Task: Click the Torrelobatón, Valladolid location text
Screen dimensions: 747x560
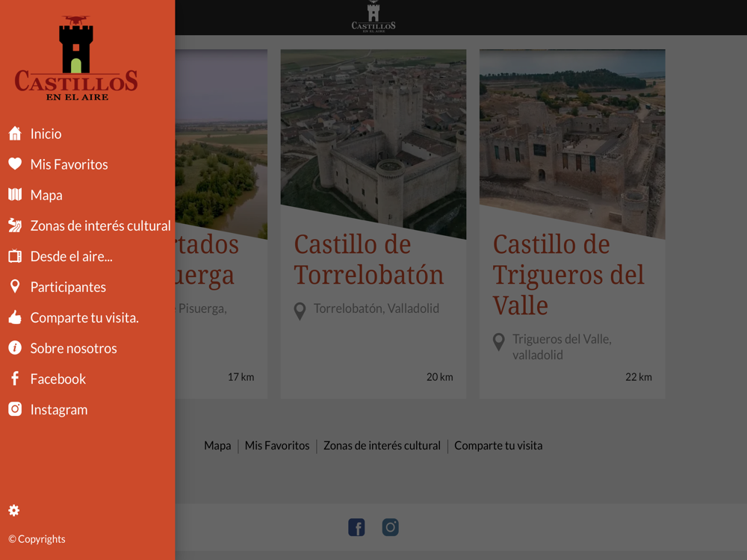Action: click(x=376, y=308)
